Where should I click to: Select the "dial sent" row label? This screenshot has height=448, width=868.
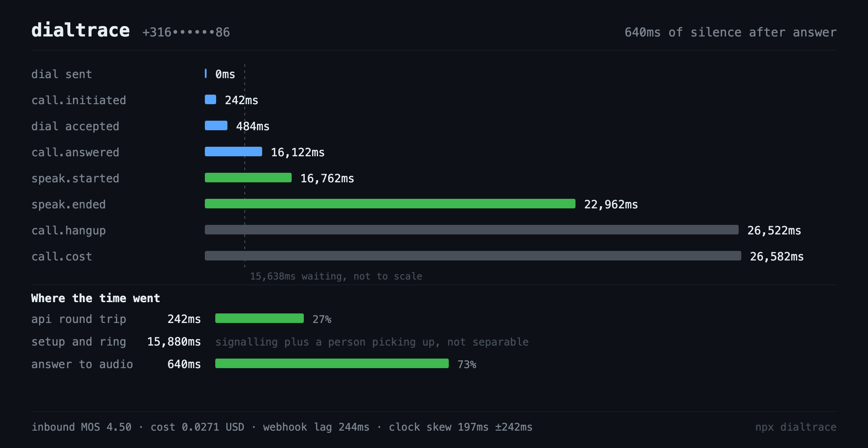point(62,74)
